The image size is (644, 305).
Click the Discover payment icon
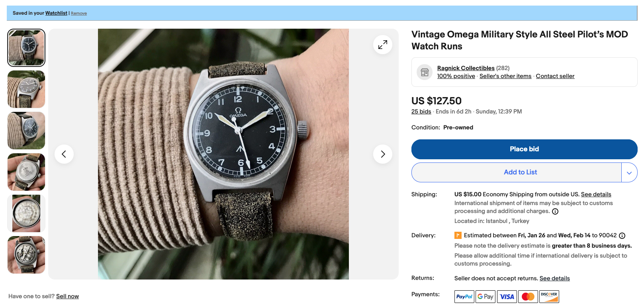coord(549,297)
